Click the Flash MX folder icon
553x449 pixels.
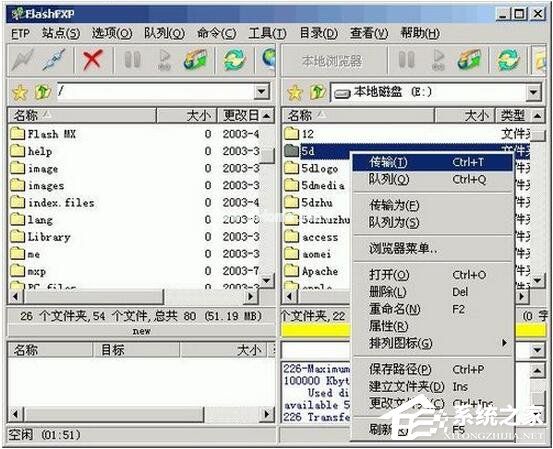coord(17,134)
